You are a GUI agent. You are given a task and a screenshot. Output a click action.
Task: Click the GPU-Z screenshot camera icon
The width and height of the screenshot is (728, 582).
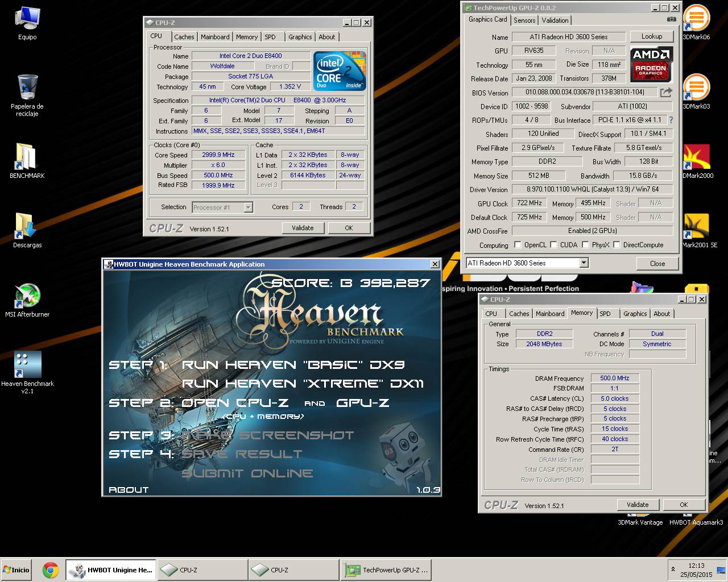pyautogui.click(x=671, y=19)
